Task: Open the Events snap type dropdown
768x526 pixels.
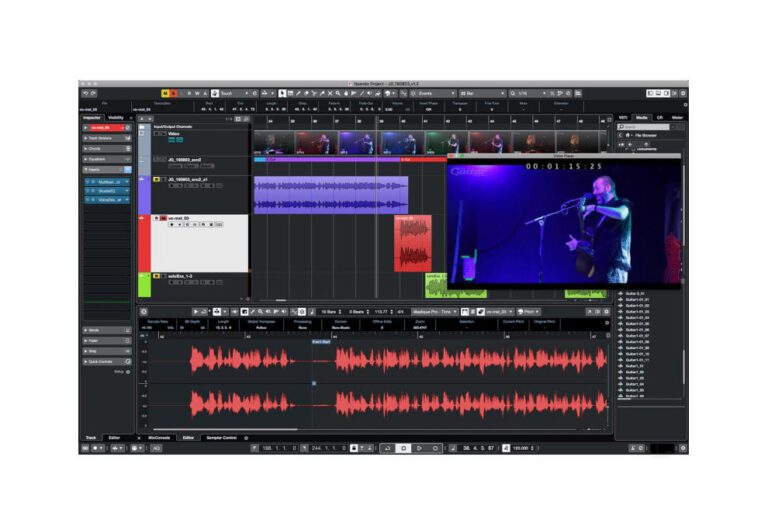Action: coord(437,93)
